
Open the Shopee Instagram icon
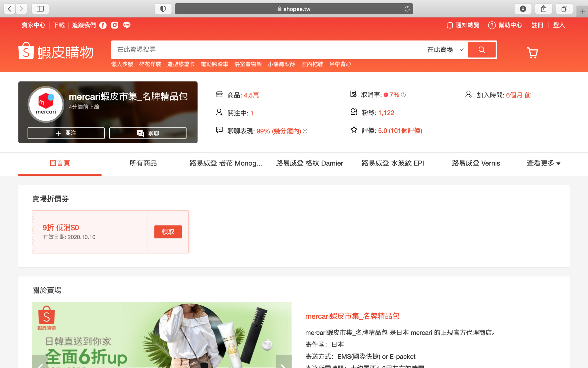(115, 25)
